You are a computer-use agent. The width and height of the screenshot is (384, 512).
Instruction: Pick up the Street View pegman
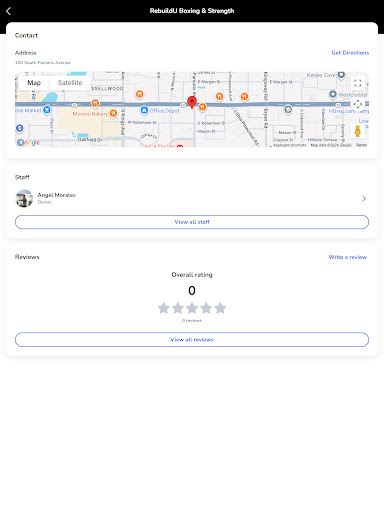click(x=357, y=131)
